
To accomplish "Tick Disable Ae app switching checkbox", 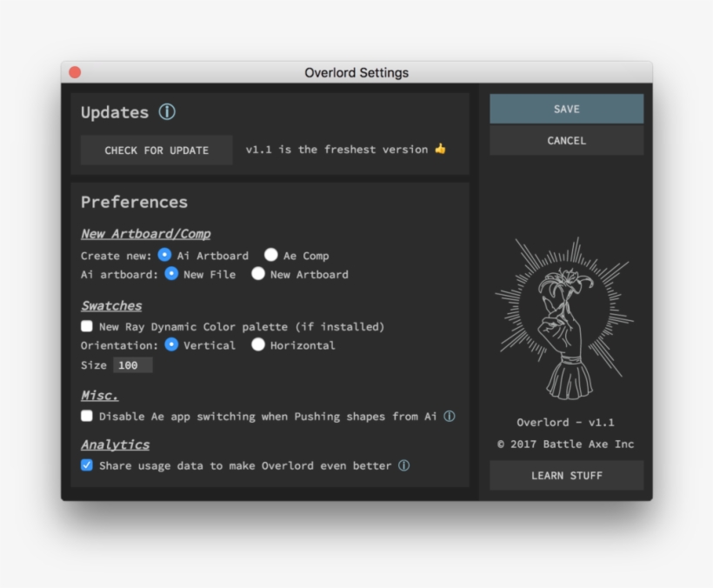I will coord(86,416).
